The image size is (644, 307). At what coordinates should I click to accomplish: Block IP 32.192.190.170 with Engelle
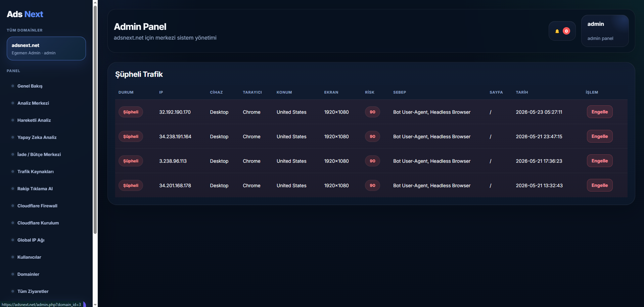[x=600, y=112]
